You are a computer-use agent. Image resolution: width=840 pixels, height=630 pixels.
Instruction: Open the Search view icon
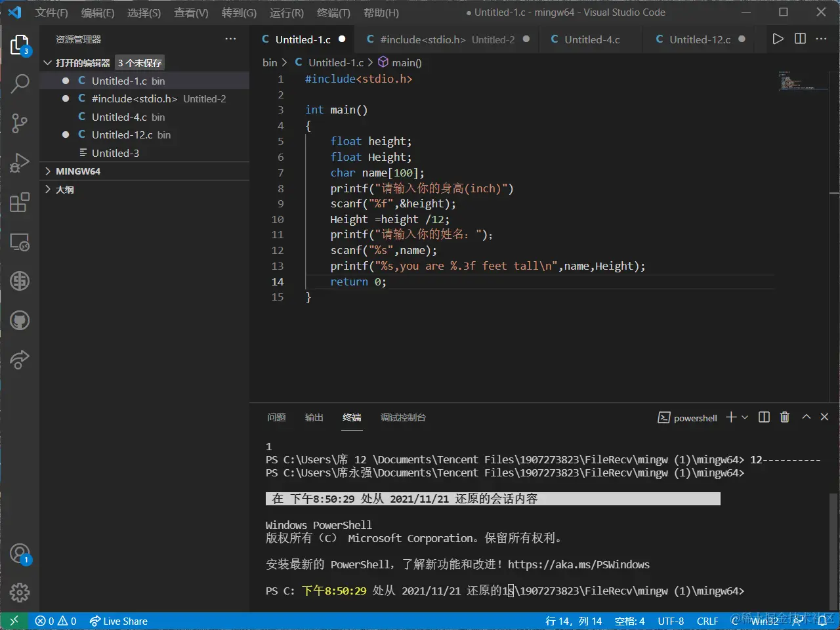tap(20, 83)
